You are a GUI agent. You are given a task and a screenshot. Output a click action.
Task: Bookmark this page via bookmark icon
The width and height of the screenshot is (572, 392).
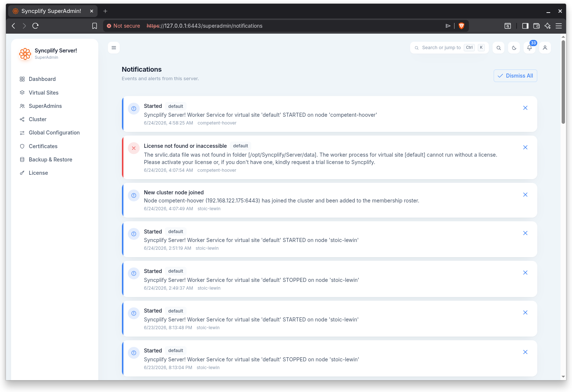(x=95, y=26)
